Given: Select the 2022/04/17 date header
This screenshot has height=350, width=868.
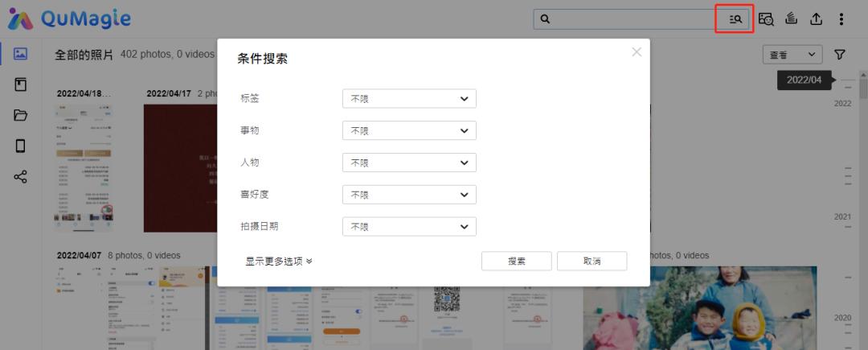Looking at the screenshot, I should [x=169, y=93].
